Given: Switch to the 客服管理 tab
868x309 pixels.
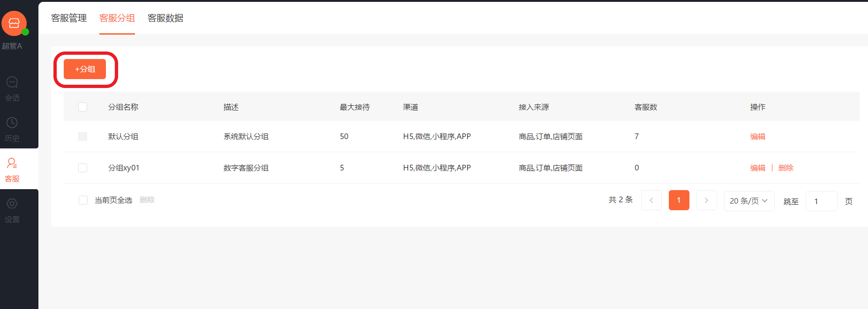Looking at the screenshot, I should tap(69, 18).
